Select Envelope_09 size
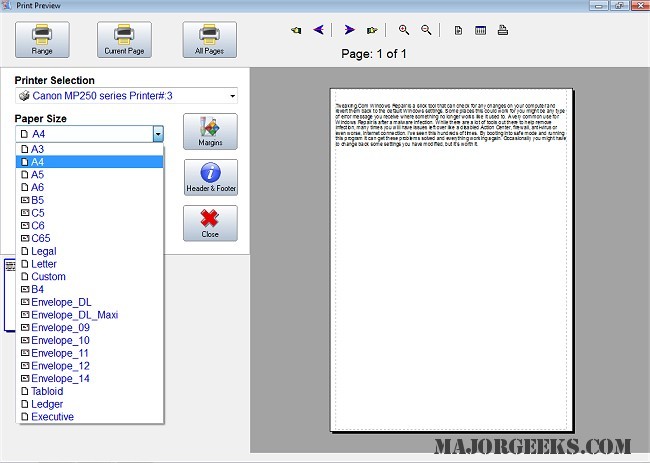The width and height of the screenshot is (650, 463). coord(90,327)
